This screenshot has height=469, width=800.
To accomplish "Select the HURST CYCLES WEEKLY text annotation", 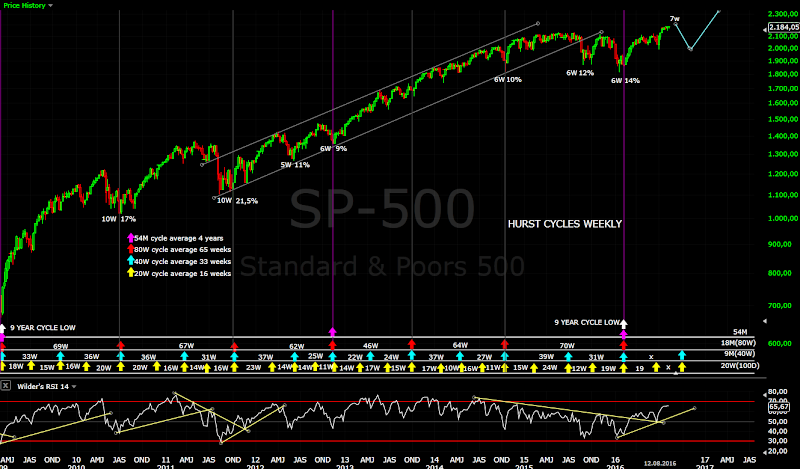I will click(x=565, y=224).
